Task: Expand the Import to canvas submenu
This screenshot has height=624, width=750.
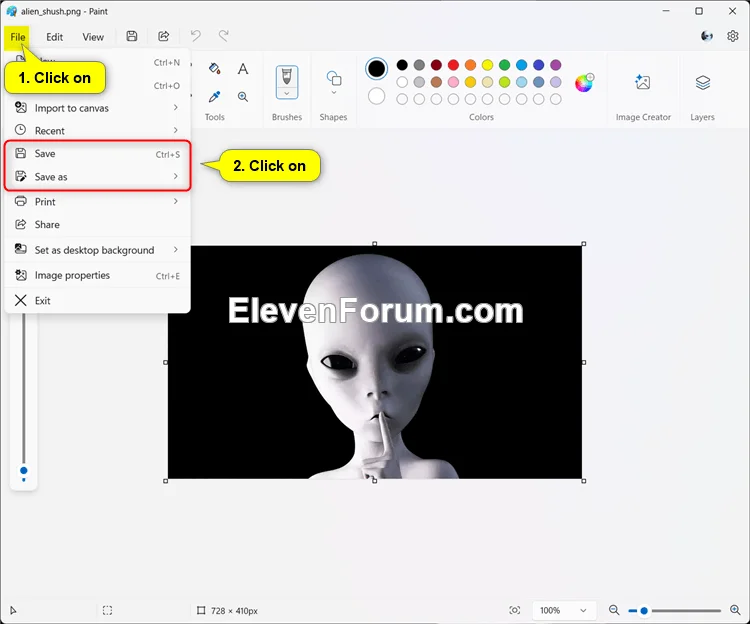Action: [x=176, y=108]
